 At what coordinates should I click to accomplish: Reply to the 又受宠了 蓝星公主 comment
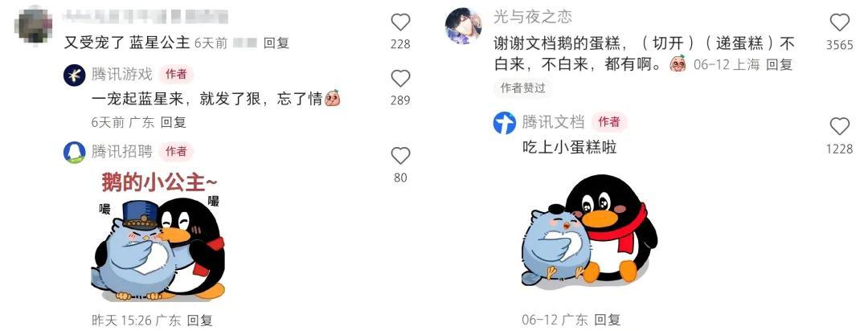276,43
